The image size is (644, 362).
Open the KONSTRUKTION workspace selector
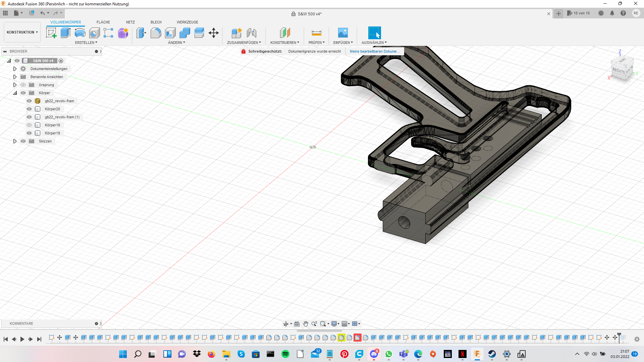[x=22, y=32]
